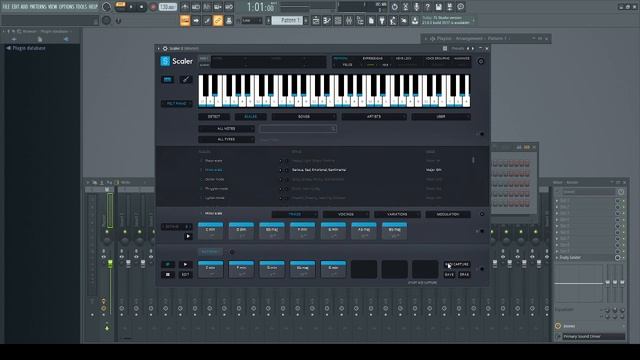Open the VOICING dropdown

346,214
